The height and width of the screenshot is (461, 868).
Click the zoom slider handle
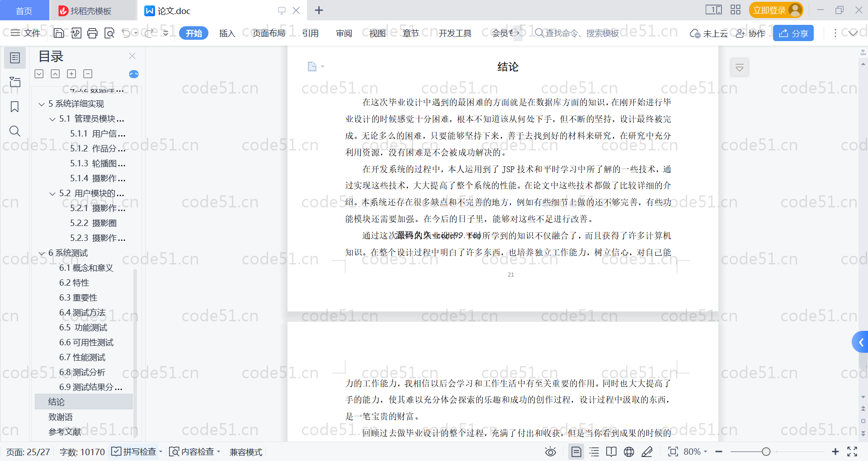pyautogui.click(x=766, y=452)
